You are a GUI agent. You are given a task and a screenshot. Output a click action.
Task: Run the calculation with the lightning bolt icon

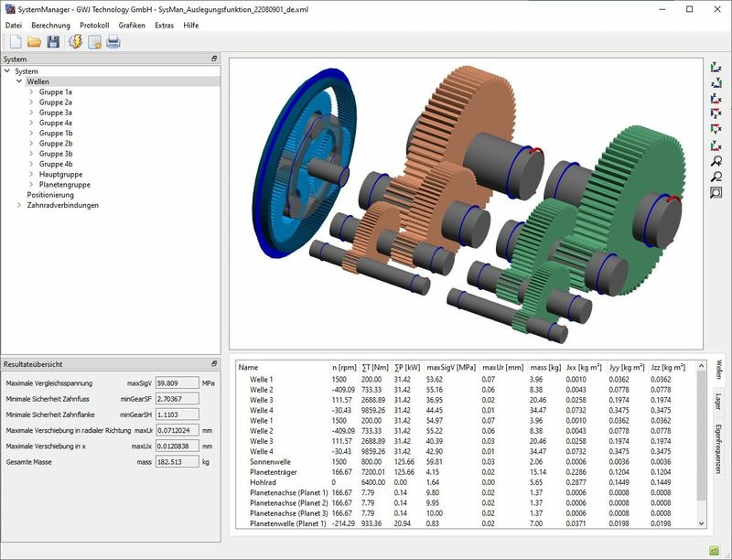click(x=75, y=41)
